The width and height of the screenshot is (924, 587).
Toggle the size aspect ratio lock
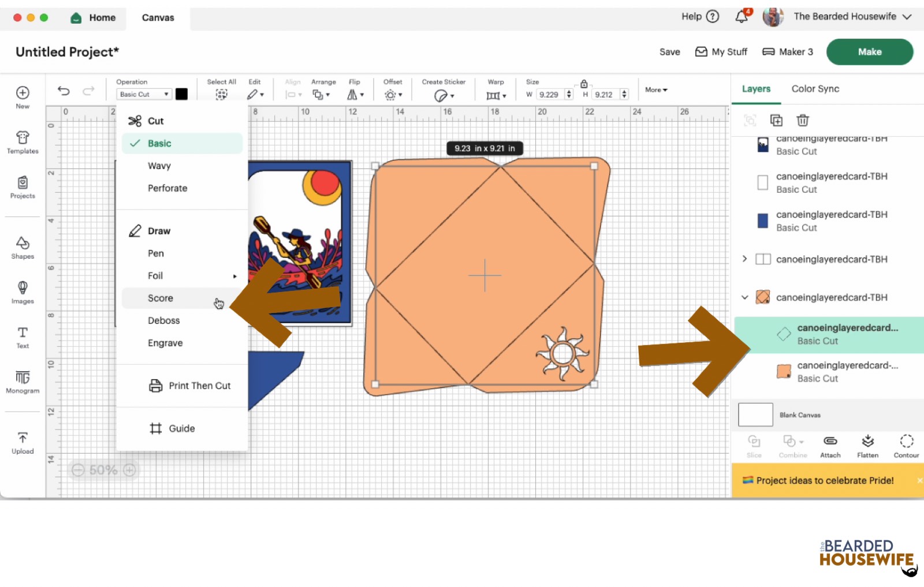tap(584, 84)
